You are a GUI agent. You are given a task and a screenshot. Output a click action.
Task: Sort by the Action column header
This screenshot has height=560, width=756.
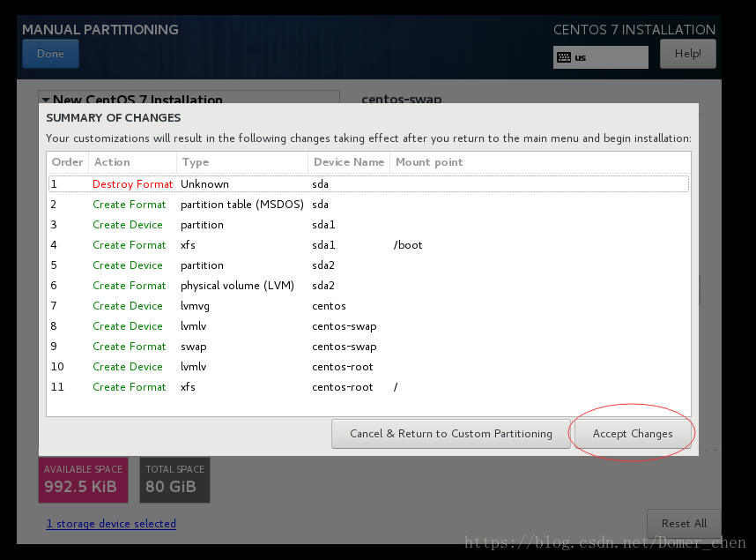(132, 162)
